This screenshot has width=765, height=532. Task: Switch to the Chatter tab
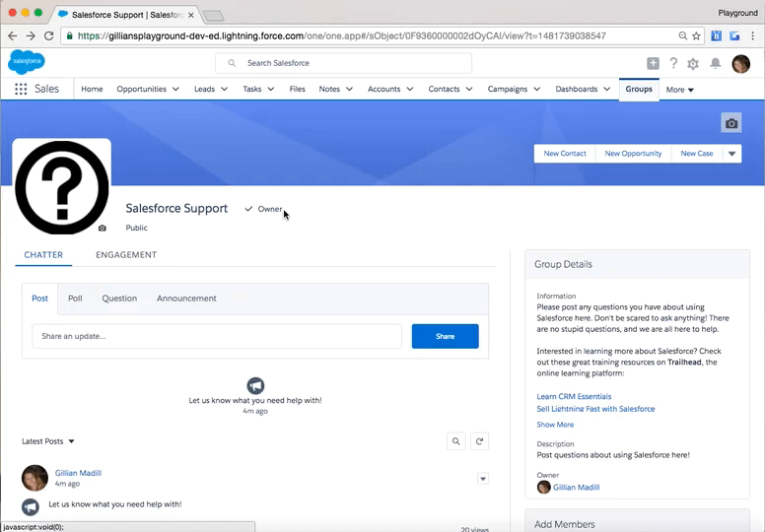tap(43, 254)
